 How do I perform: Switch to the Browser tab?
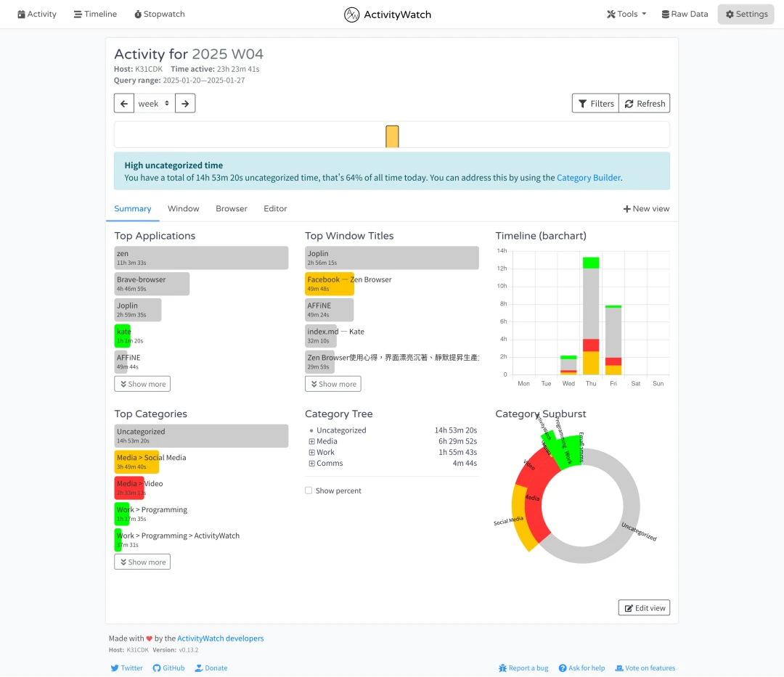coord(231,208)
